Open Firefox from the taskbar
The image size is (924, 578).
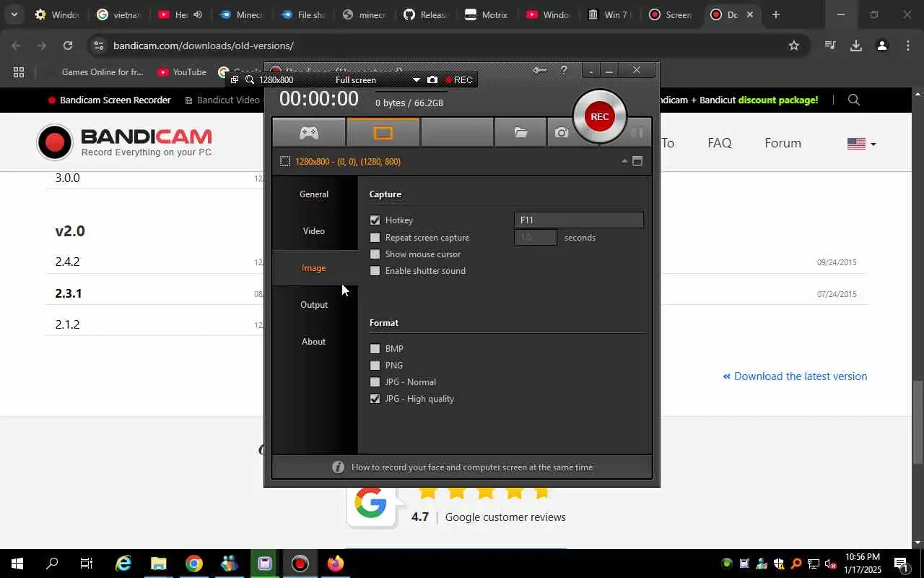point(335,564)
